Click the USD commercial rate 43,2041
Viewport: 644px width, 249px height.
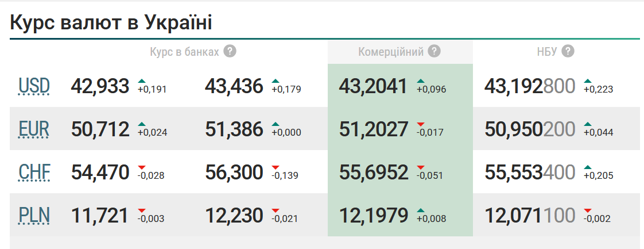tap(373, 86)
